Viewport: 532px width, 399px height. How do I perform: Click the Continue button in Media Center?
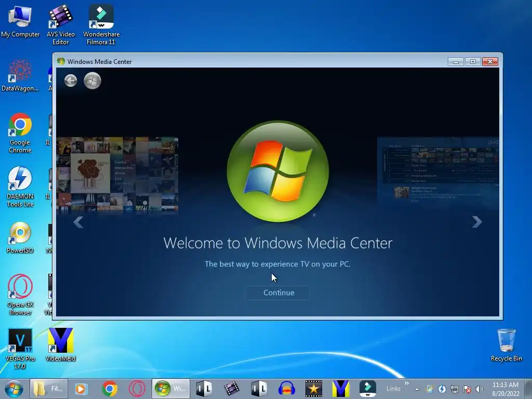(x=277, y=293)
